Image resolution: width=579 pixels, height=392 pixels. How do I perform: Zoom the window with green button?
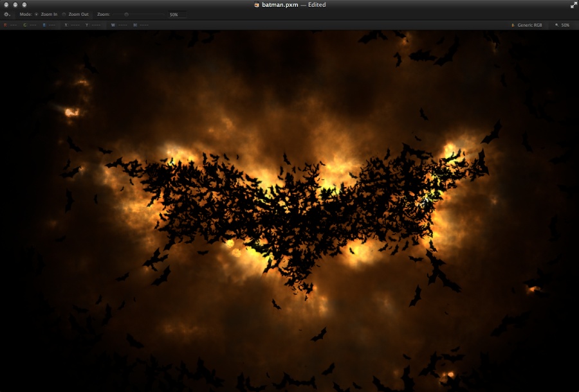click(24, 4)
